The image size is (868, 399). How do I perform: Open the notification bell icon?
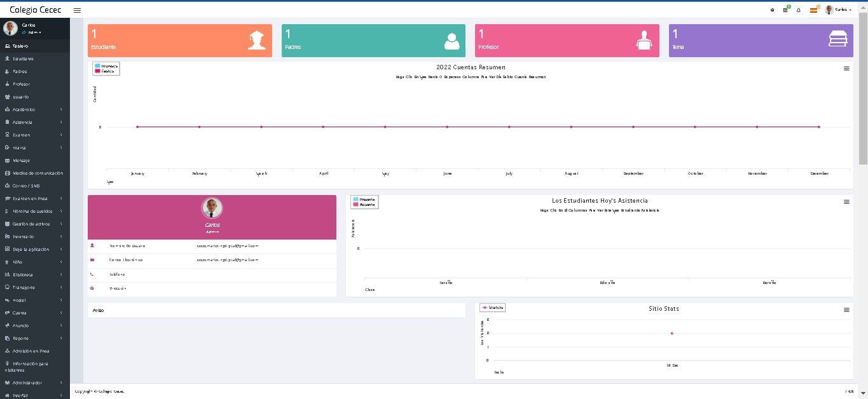coord(799,10)
